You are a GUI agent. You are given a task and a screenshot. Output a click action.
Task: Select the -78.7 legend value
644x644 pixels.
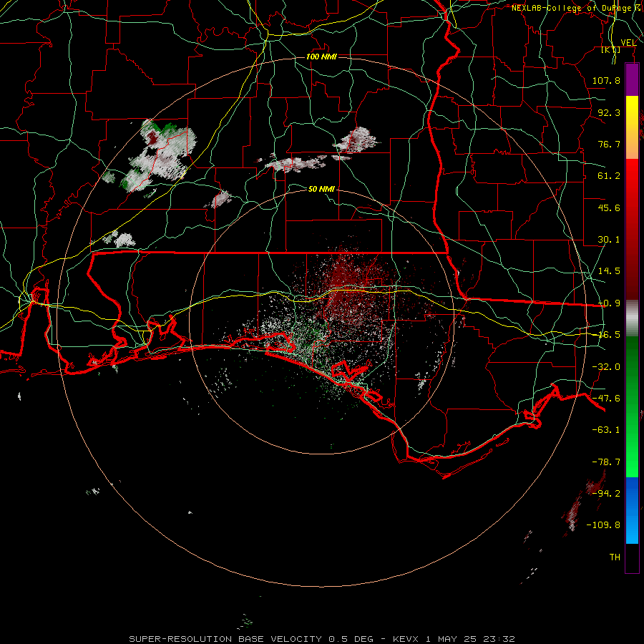[x=606, y=462]
